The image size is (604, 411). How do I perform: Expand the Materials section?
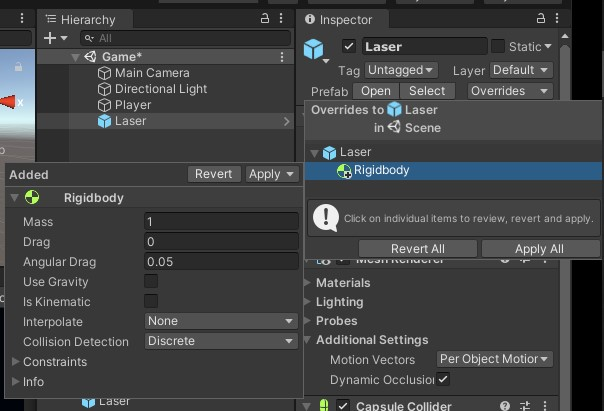tap(308, 282)
